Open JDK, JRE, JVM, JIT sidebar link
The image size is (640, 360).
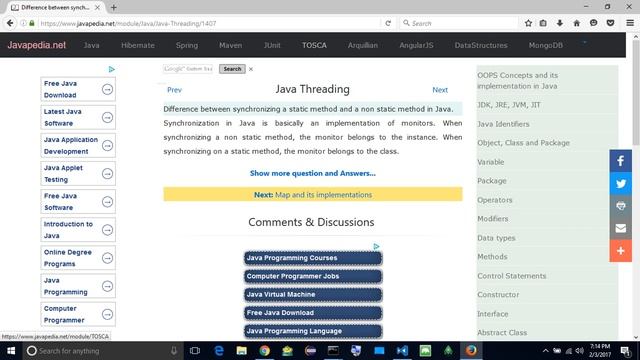click(509, 105)
